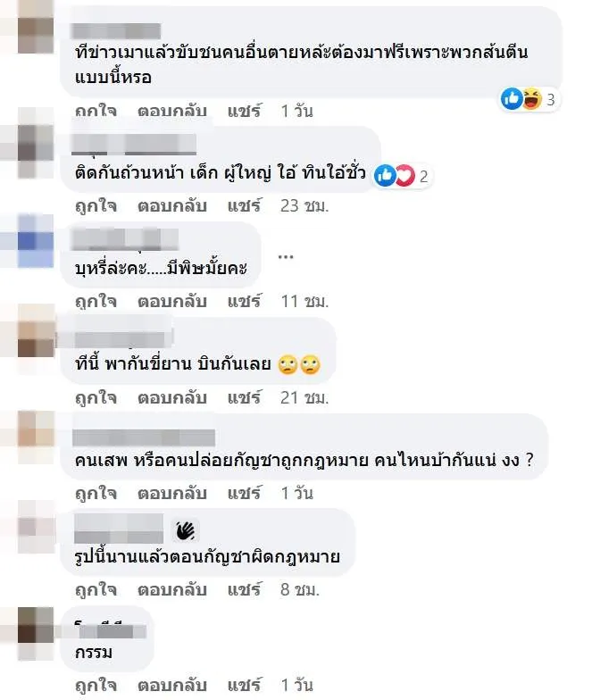
Task: Open the three-dot menu beside the บุหรี่ล่ะคะ cigarette comment
Action: (286, 257)
